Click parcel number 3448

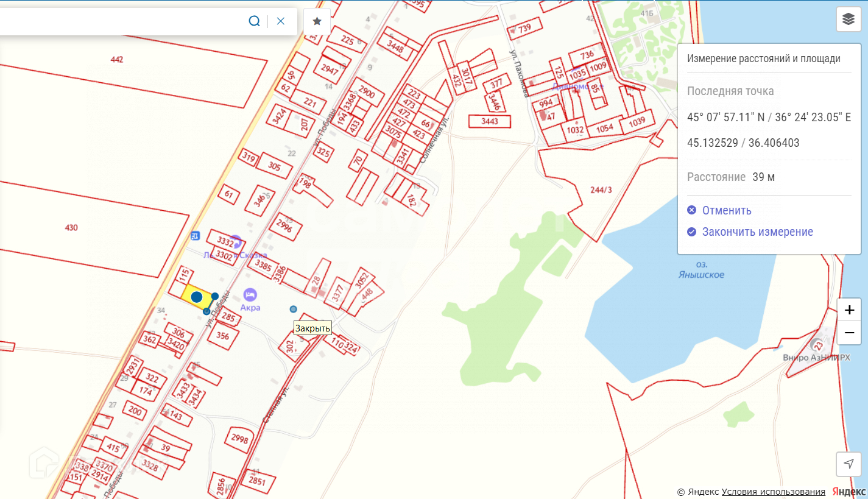(395, 48)
